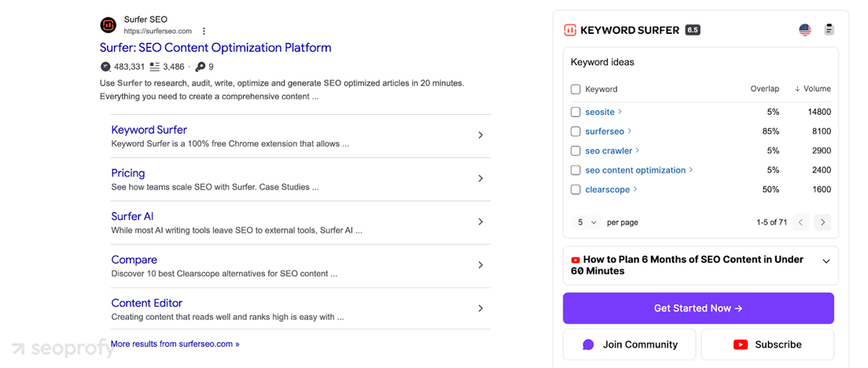
Task: Expand the Content Editor sitelink arrow
Action: click(x=480, y=308)
